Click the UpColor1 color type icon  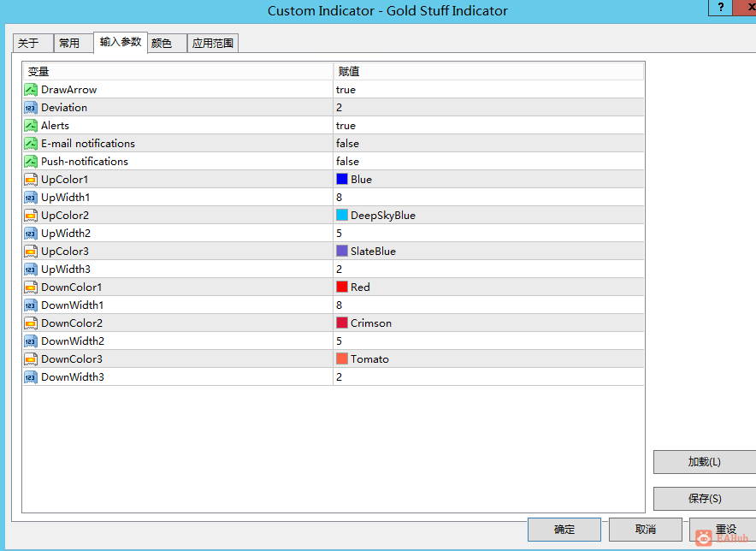(31, 180)
